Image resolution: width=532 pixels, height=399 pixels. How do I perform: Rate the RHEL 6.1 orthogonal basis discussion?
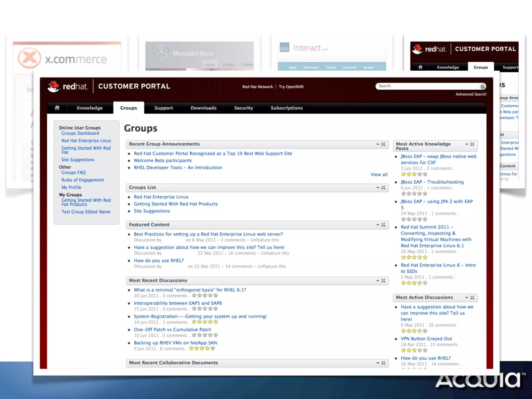click(205, 295)
